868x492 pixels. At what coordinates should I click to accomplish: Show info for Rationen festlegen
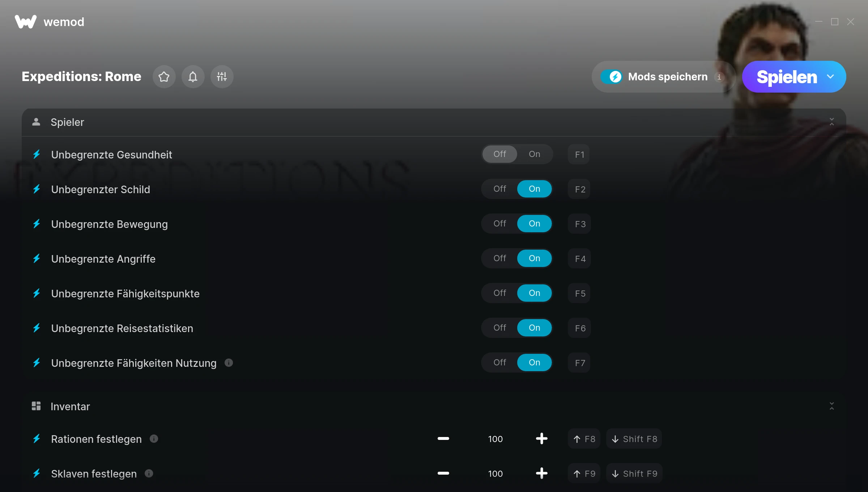click(x=154, y=438)
